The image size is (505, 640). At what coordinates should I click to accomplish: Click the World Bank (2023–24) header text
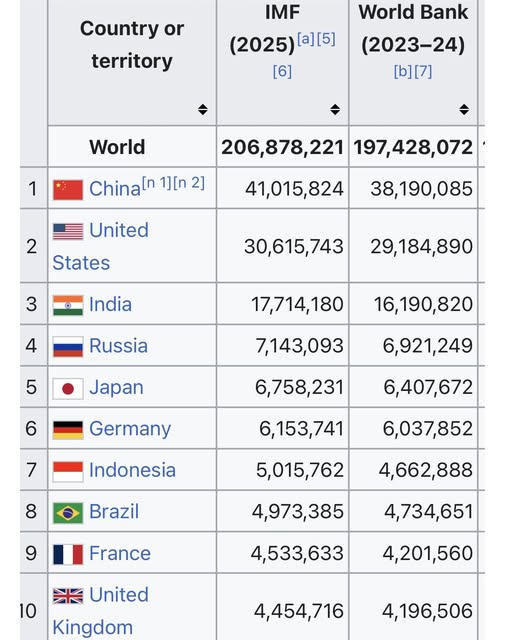[413, 28]
